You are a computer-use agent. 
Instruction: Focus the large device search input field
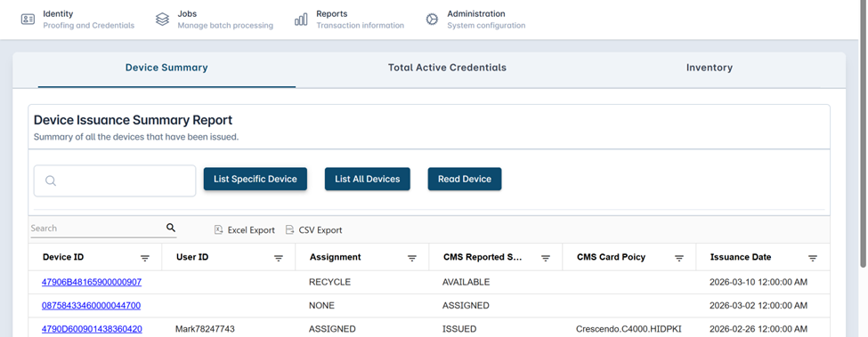click(x=115, y=181)
